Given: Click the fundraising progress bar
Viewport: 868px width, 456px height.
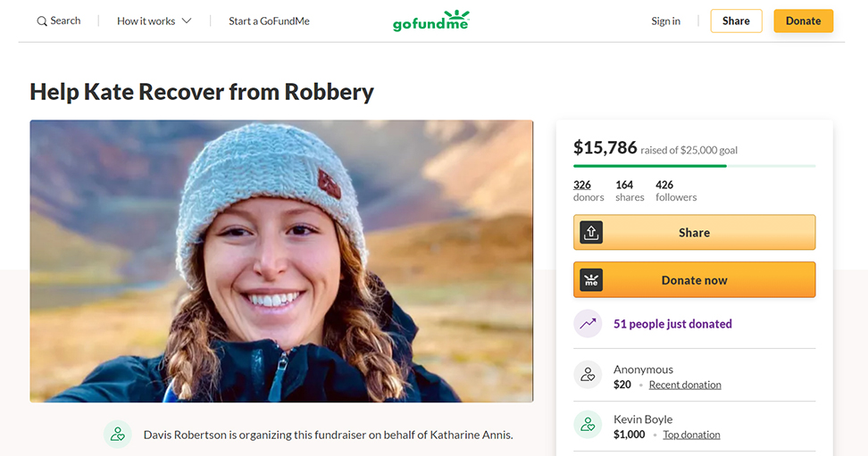Looking at the screenshot, I should click(x=694, y=166).
